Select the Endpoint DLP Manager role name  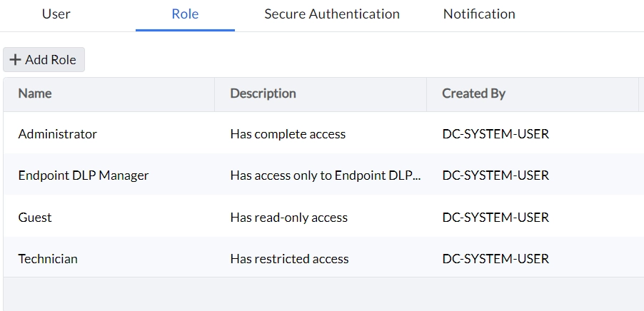(84, 175)
